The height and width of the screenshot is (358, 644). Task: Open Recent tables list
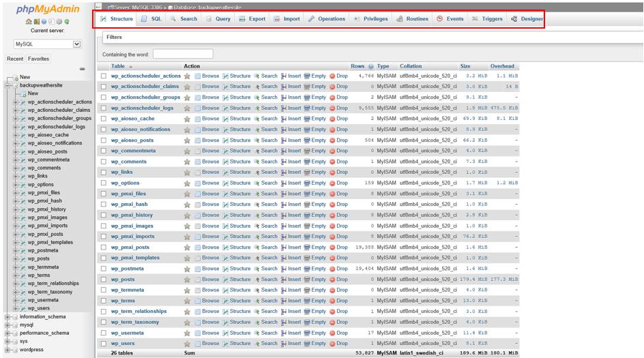(x=15, y=59)
